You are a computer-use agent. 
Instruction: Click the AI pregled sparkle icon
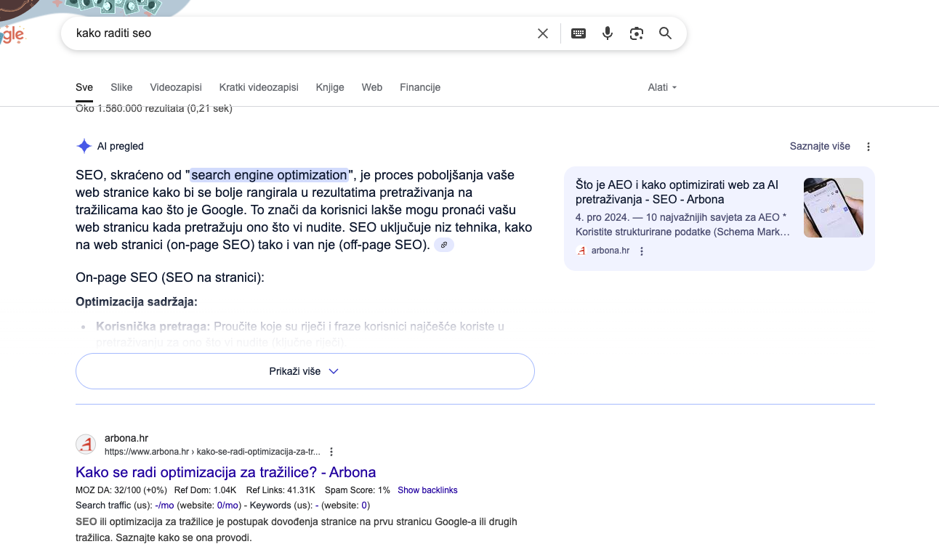pos(84,146)
